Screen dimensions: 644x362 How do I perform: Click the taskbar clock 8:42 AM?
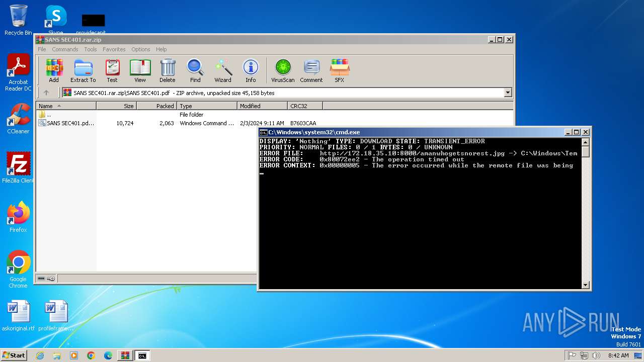pyautogui.click(x=618, y=355)
